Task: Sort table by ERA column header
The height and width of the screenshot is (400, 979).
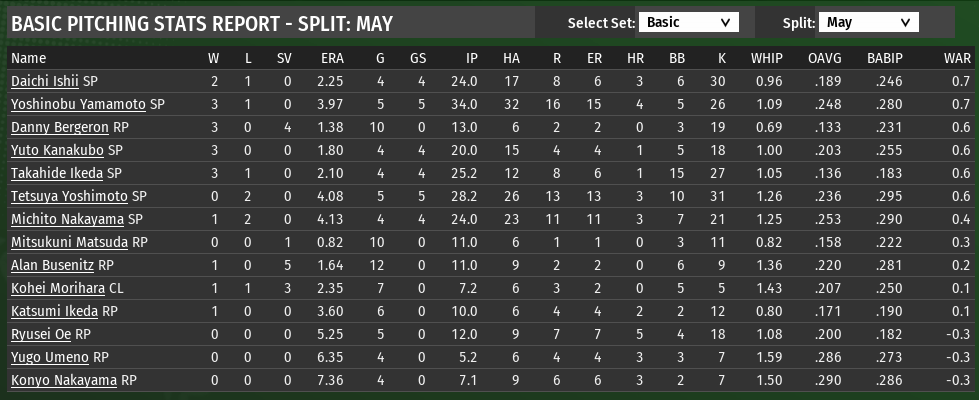Action: pyautogui.click(x=332, y=58)
